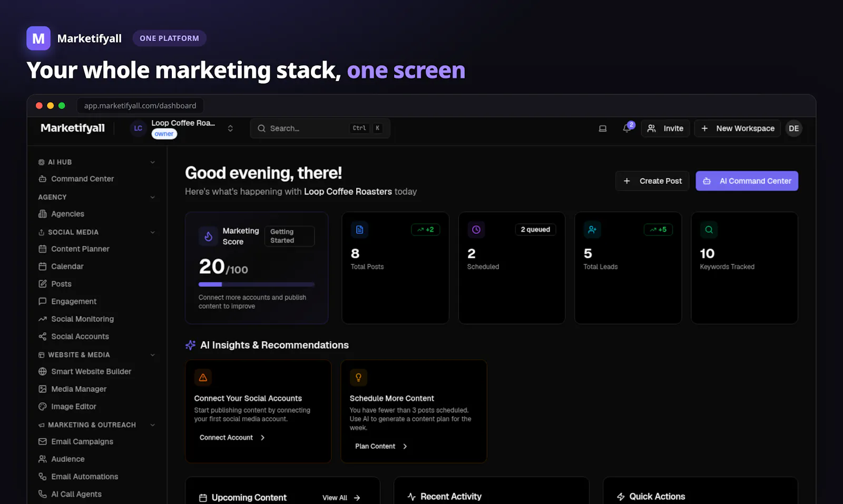Click the Marketing Score flame icon
The width and height of the screenshot is (843, 504).
coord(208,236)
